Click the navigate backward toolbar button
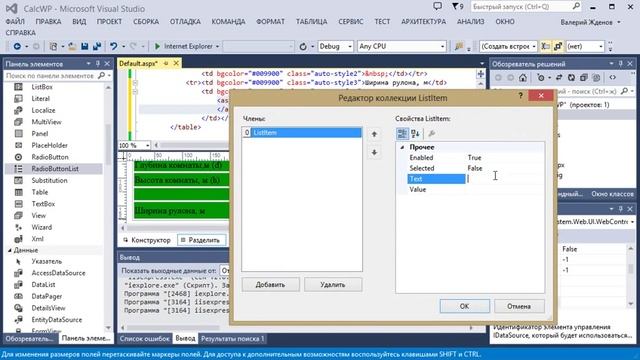Viewport: 640px width, 360px height. click(x=17, y=47)
